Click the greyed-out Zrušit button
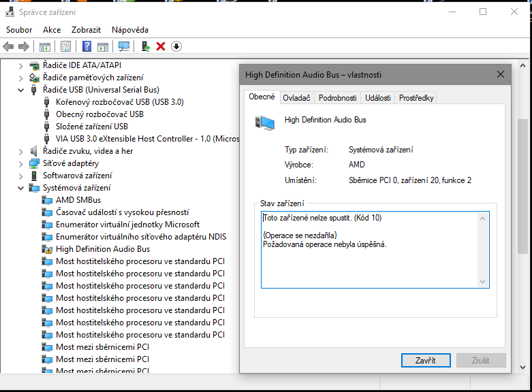 [481, 361]
